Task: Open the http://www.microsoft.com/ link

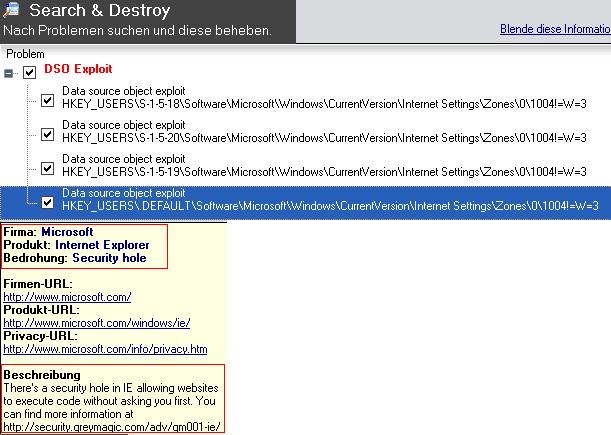Action: tap(67, 297)
